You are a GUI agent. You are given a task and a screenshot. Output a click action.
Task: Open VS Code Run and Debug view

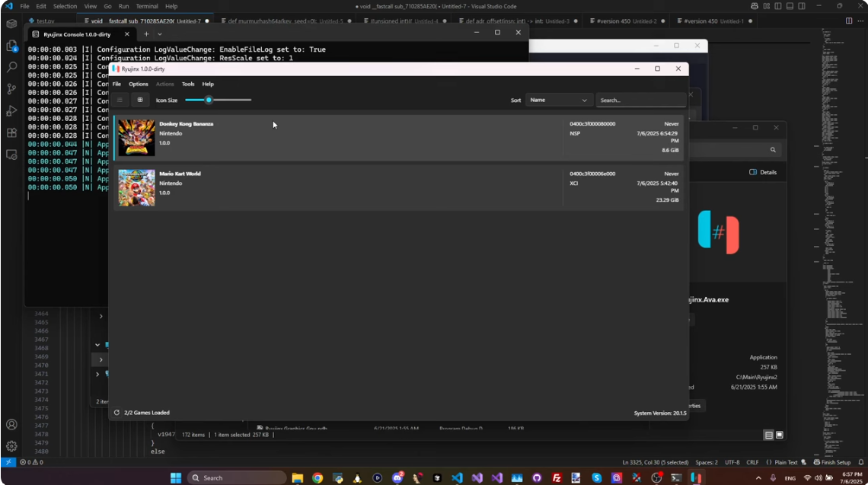click(x=11, y=111)
